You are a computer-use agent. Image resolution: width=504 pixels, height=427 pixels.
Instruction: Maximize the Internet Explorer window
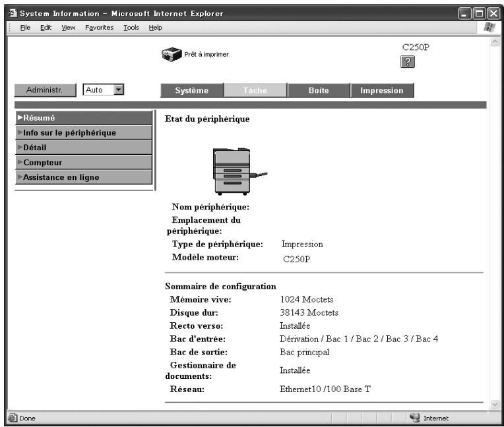[x=479, y=13]
